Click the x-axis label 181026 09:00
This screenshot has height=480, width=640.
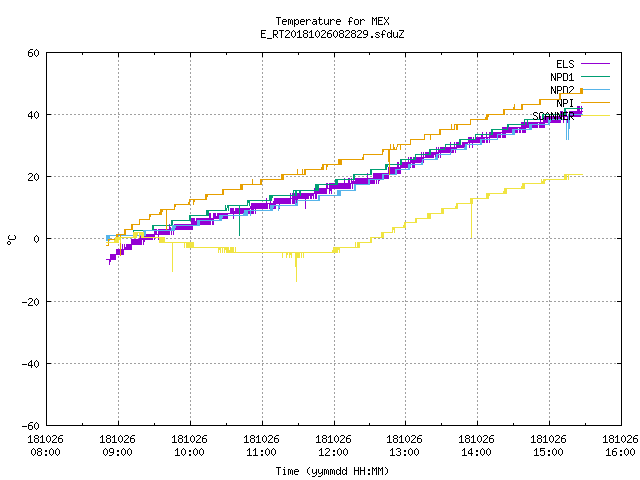click(x=118, y=446)
